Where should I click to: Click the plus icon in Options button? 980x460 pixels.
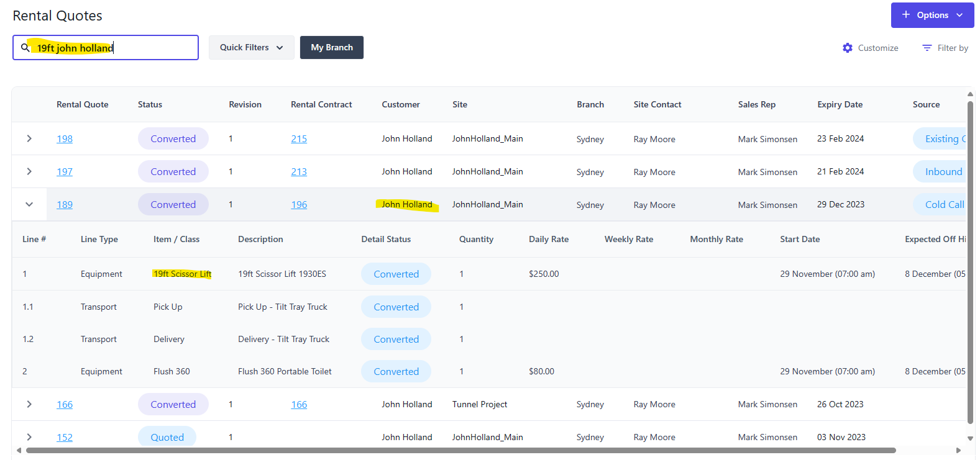click(x=906, y=15)
